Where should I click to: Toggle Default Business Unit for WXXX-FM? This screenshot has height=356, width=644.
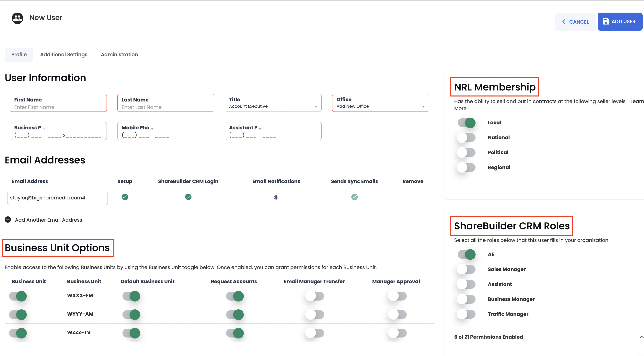click(x=131, y=296)
